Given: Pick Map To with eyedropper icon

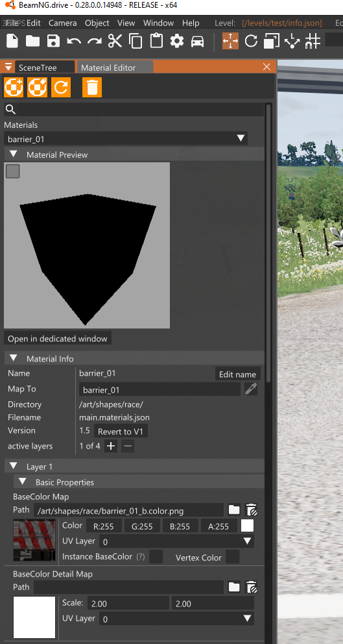Looking at the screenshot, I should coord(251,389).
